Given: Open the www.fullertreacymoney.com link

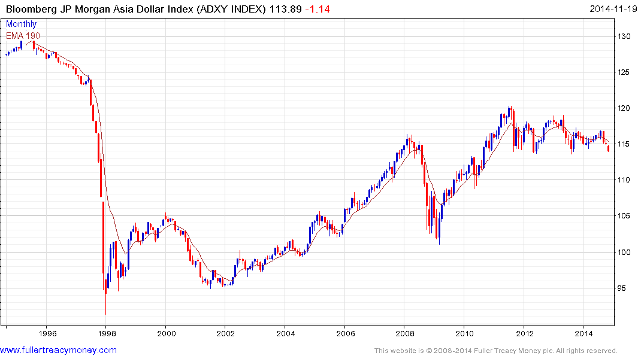Looking at the screenshot, I should pyautogui.click(x=58, y=351).
